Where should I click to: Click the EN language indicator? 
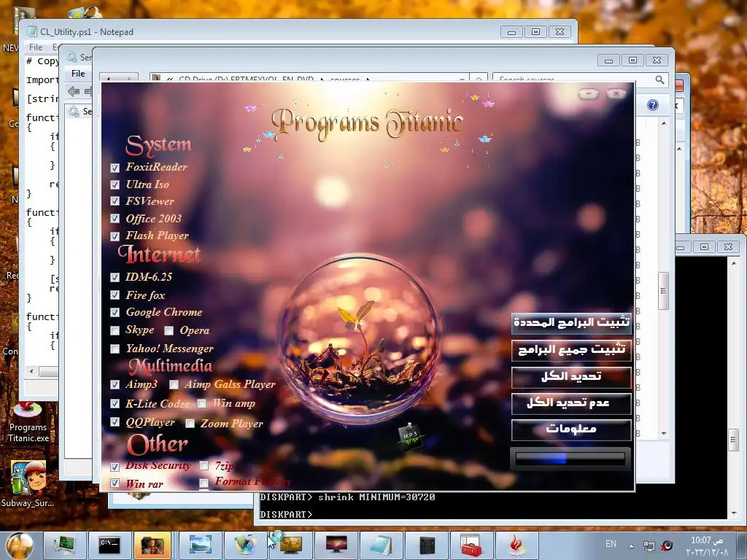(x=611, y=544)
